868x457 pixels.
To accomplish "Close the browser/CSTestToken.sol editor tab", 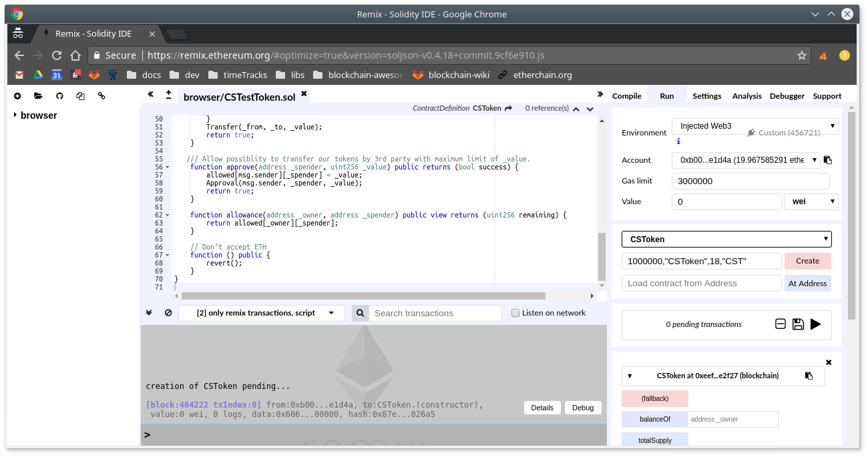I will coord(304,94).
